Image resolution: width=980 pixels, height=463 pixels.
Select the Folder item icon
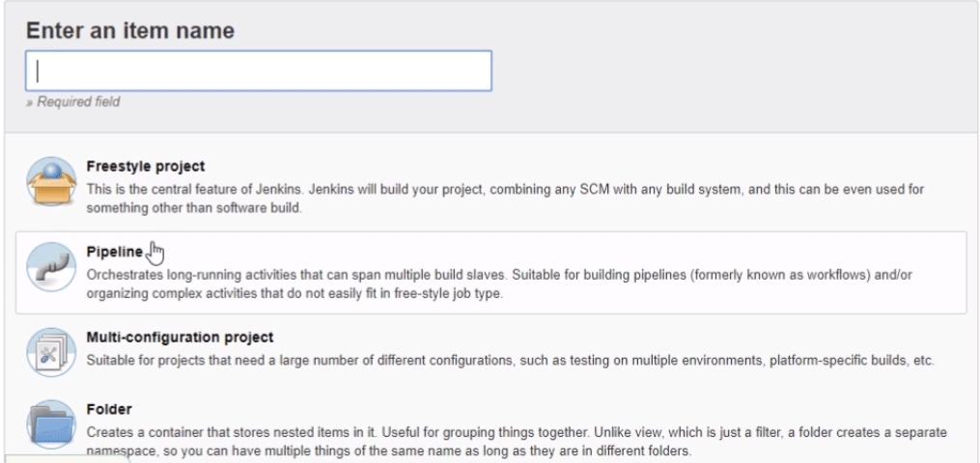click(51, 424)
